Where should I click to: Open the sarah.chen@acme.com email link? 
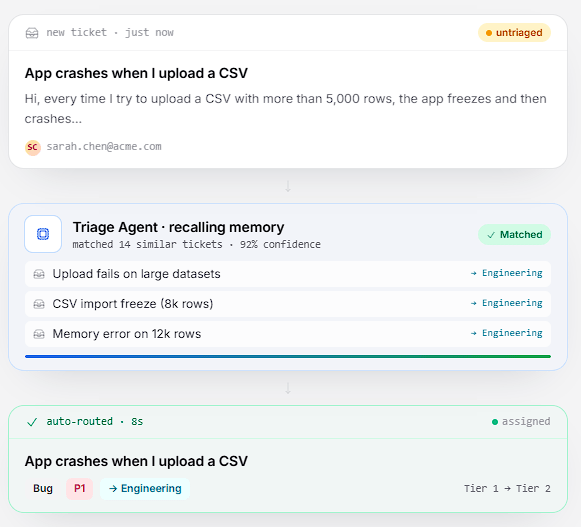104,147
